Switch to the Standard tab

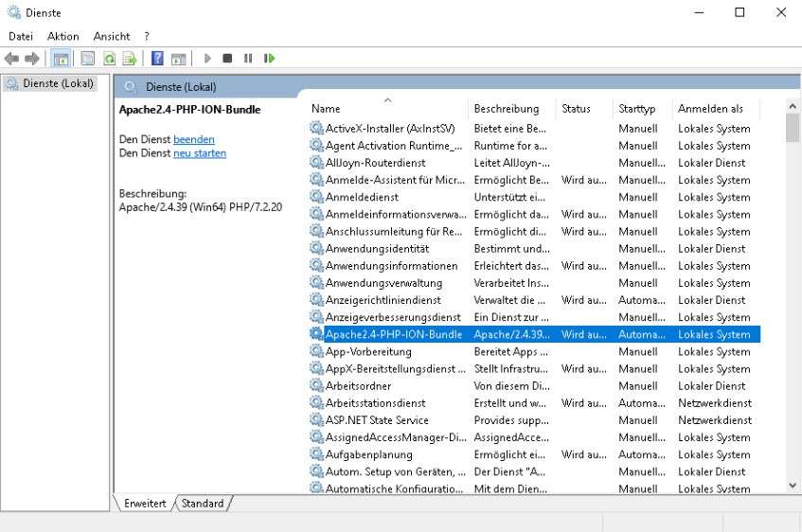pyautogui.click(x=203, y=504)
